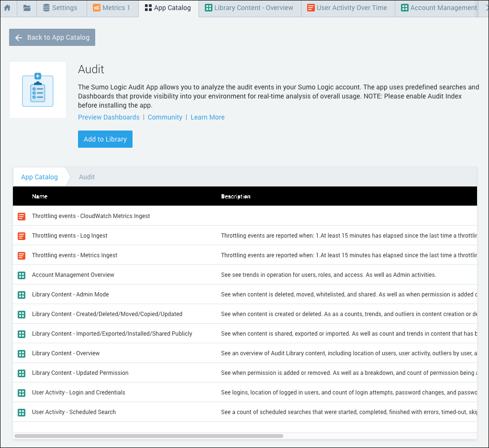
Task: Click dashboard icon beside Account Management Overview
Action: tap(21, 275)
